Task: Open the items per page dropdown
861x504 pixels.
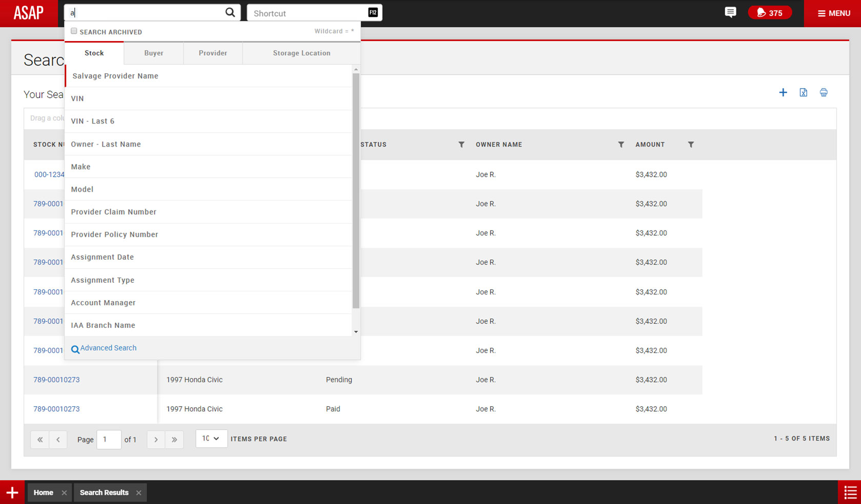Action: 211,438
